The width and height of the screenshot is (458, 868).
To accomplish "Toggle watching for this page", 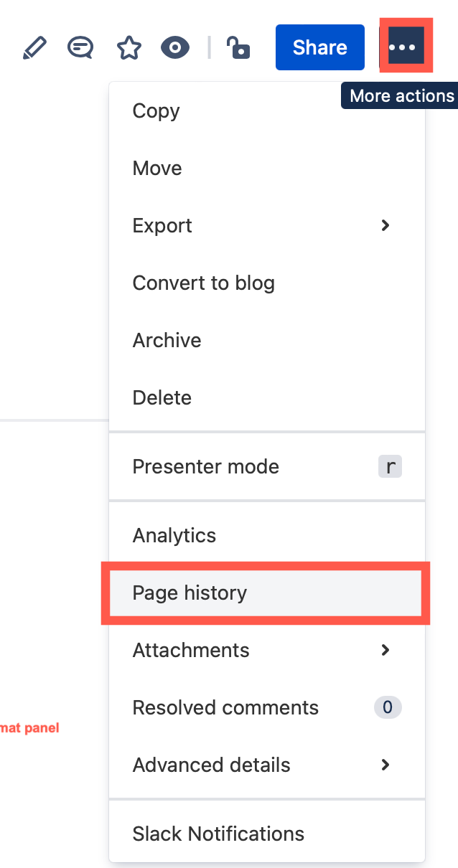I will pos(174,47).
